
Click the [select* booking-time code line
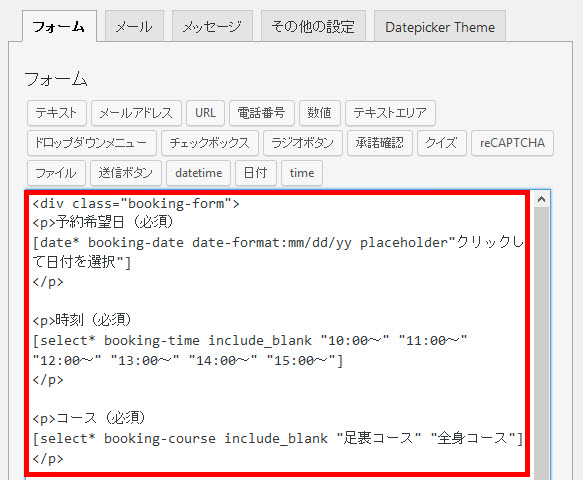(x=250, y=341)
